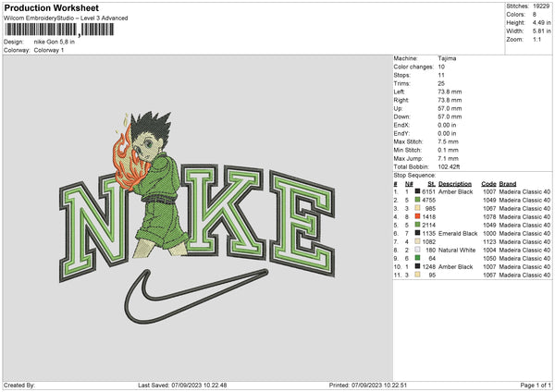Image resolution: width=555 pixels, height=392 pixels.
Task: Click the embroidery design preview of the NIKE character
Action: pos(197,217)
